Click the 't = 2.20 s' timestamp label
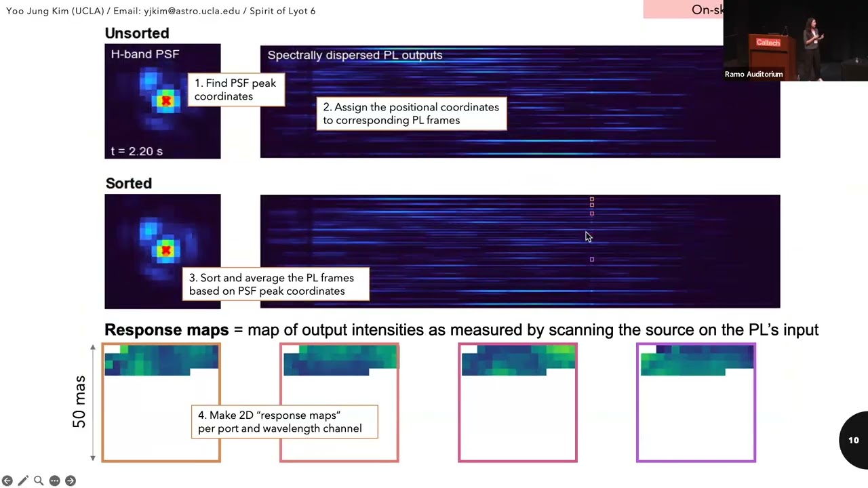The height and width of the screenshot is (488, 868). click(137, 151)
